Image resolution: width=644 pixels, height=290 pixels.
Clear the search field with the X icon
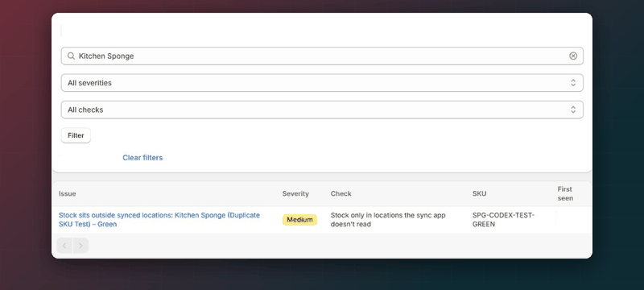573,56
